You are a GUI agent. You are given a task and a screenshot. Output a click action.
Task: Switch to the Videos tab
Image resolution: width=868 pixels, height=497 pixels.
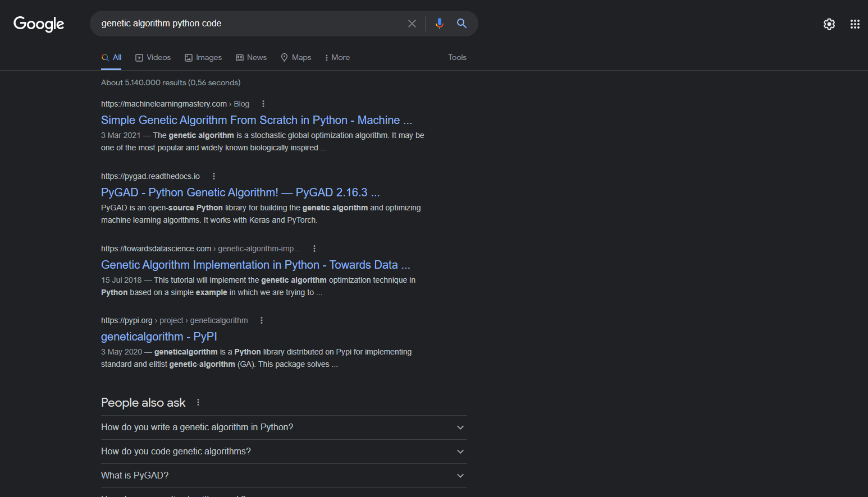(x=153, y=58)
